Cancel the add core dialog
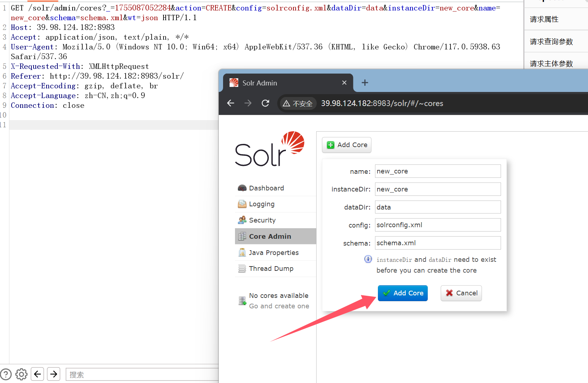This screenshot has height=383, width=588. [x=461, y=293]
